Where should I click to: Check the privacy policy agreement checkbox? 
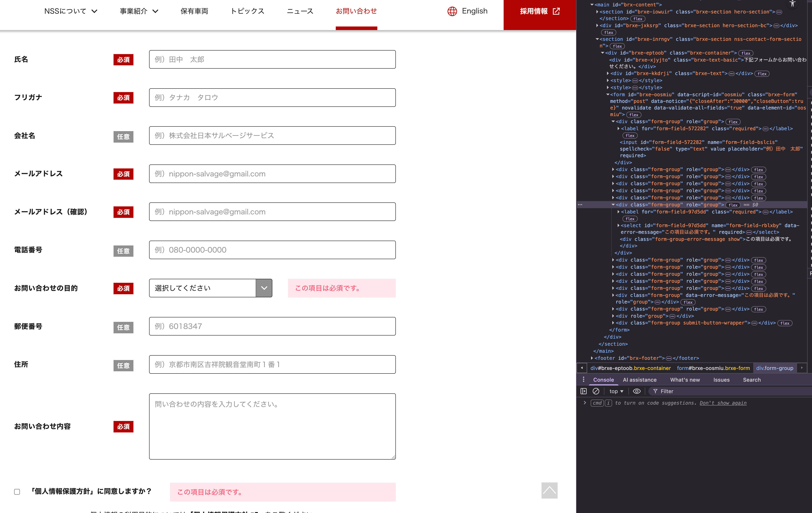[x=17, y=492]
